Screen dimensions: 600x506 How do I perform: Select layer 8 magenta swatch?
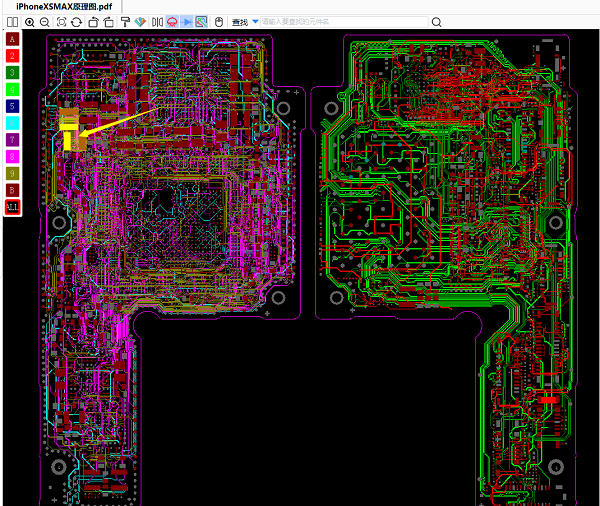pos(12,156)
